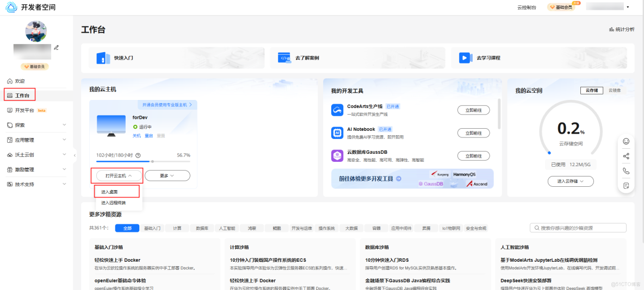Select the 鸿蒙 filter tab

click(x=252, y=229)
